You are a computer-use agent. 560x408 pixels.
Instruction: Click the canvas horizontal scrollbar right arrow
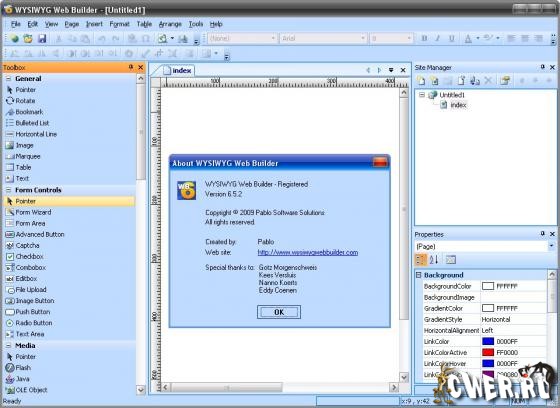click(394, 387)
